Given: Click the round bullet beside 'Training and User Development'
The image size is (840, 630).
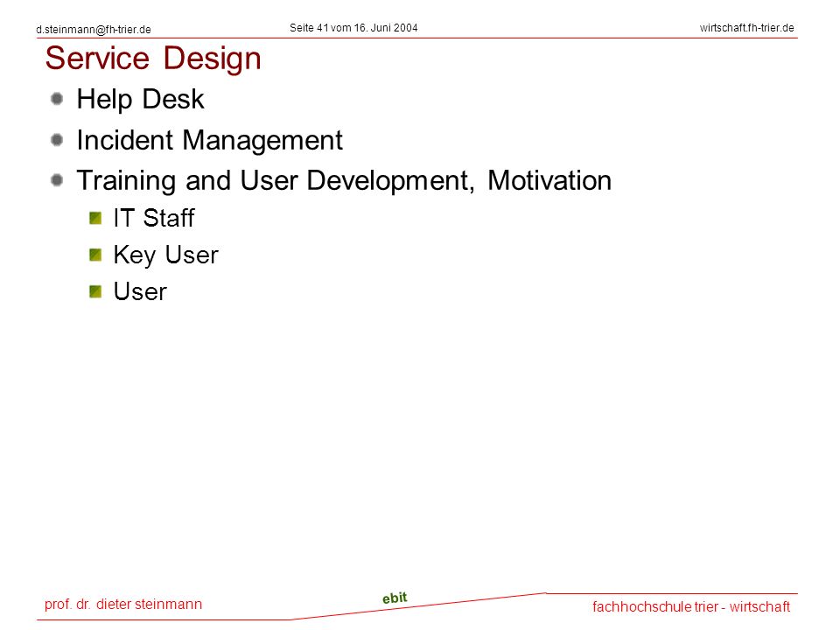Looking at the screenshot, I should point(57,180).
